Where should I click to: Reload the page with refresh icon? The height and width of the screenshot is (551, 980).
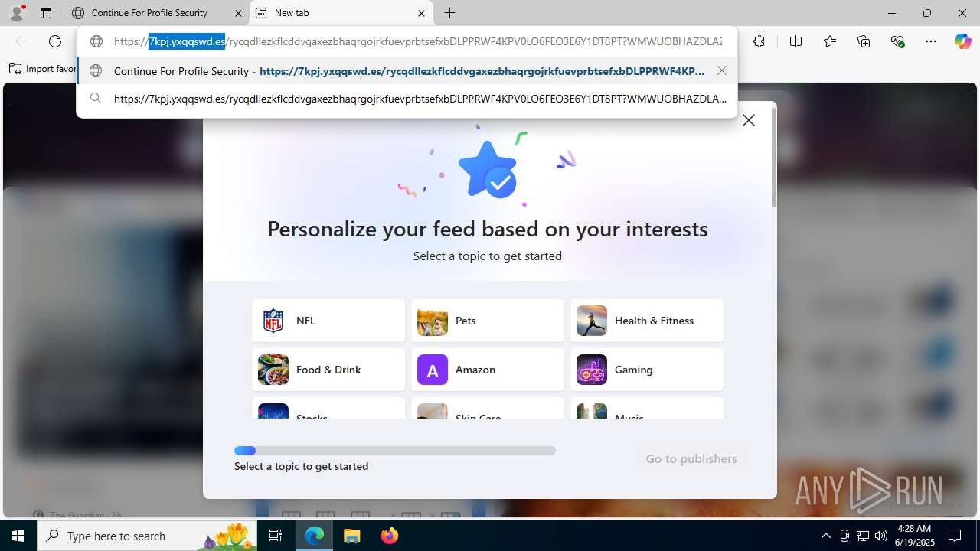(x=55, y=41)
